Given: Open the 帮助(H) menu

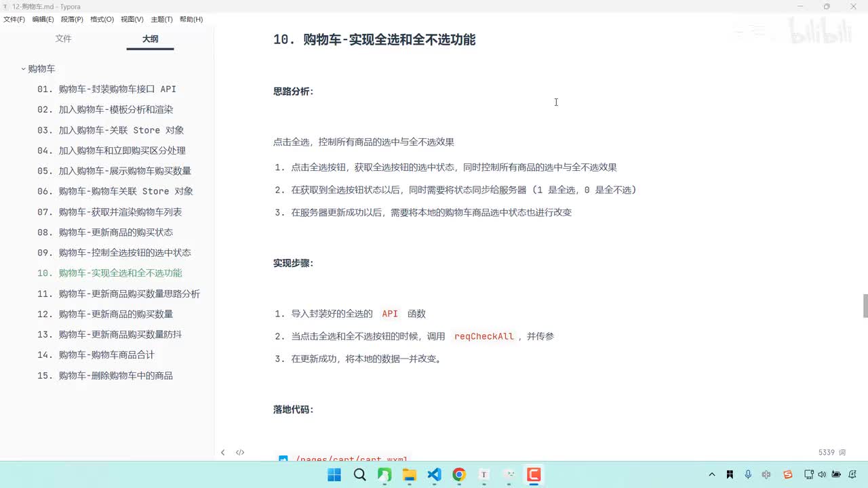Looking at the screenshot, I should (191, 20).
